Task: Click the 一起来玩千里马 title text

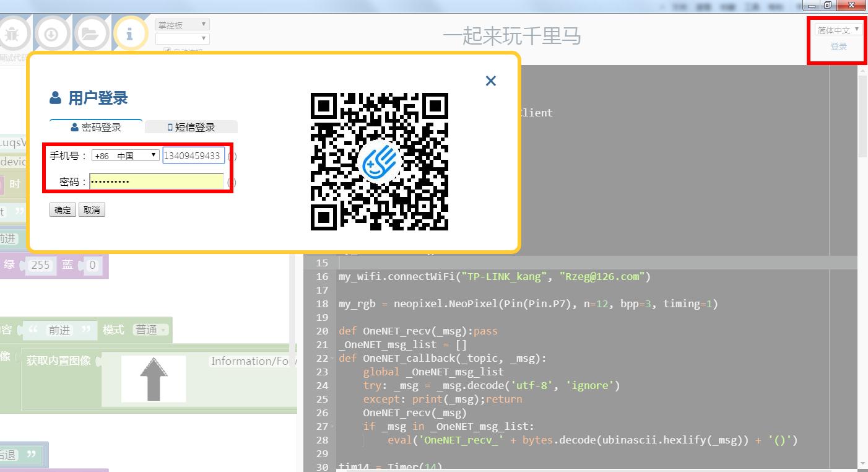Action: tap(511, 36)
